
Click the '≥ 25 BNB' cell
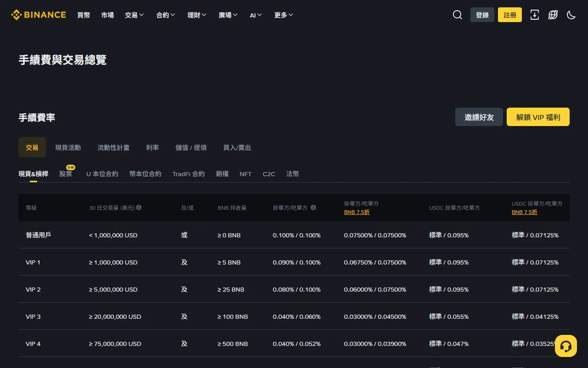231,289
